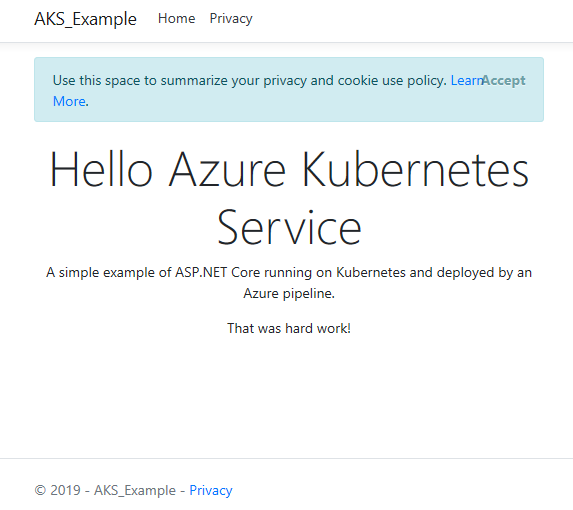
Task: Click the 'Azure pipeline.' text line
Action: tap(289, 293)
